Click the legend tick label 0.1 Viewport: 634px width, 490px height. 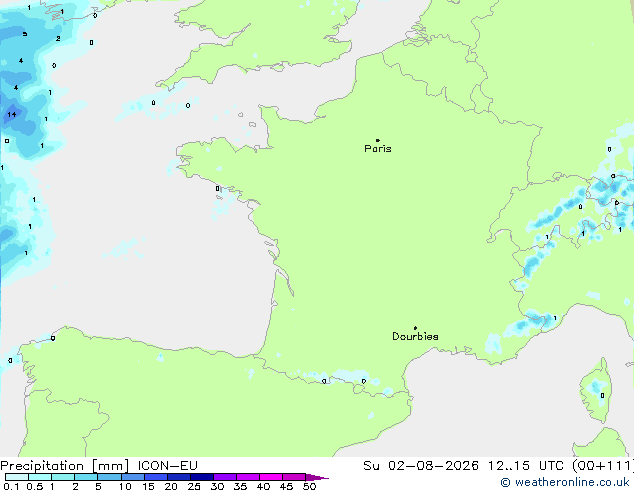(x=11, y=486)
